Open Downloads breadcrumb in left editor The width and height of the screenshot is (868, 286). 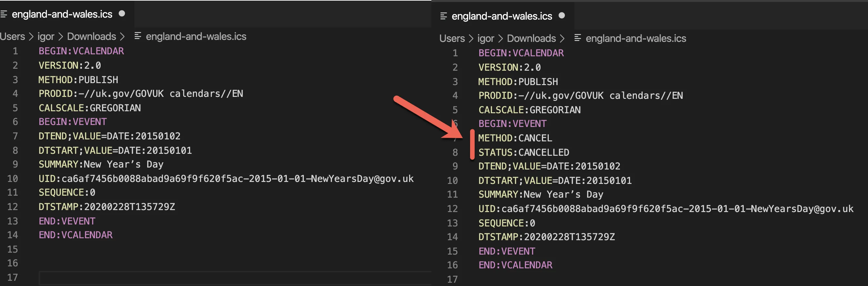click(x=92, y=36)
